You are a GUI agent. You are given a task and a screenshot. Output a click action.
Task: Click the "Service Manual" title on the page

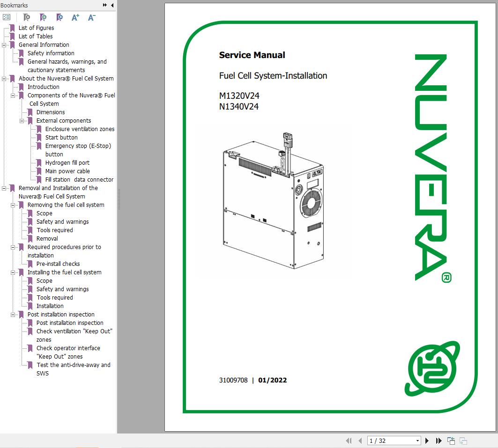(252, 55)
